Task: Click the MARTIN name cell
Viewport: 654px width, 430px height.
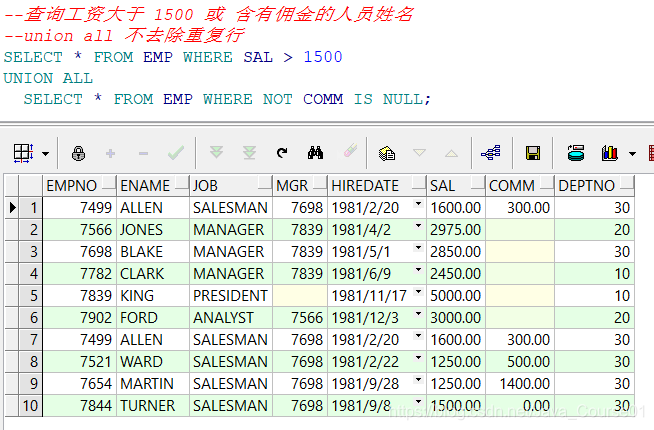Action: (153, 384)
